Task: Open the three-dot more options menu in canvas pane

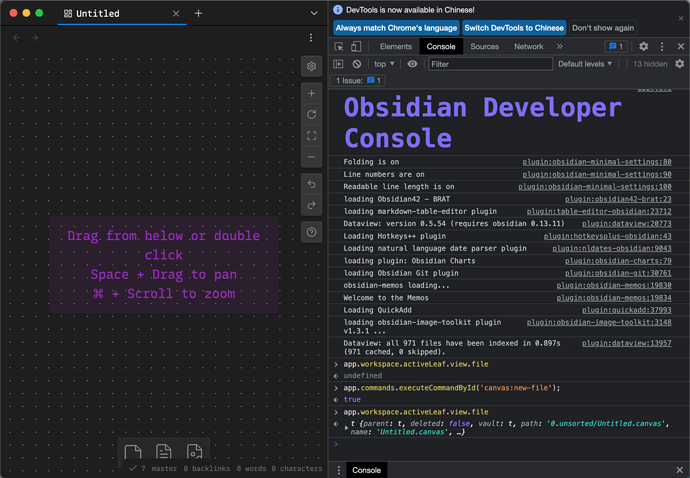Action: pyautogui.click(x=311, y=38)
